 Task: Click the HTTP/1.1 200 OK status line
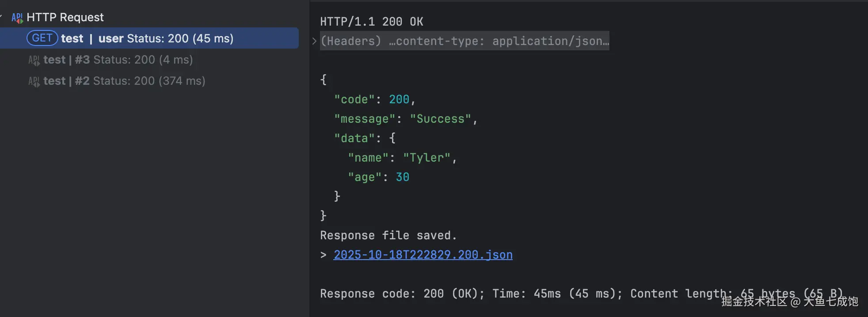point(371,22)
